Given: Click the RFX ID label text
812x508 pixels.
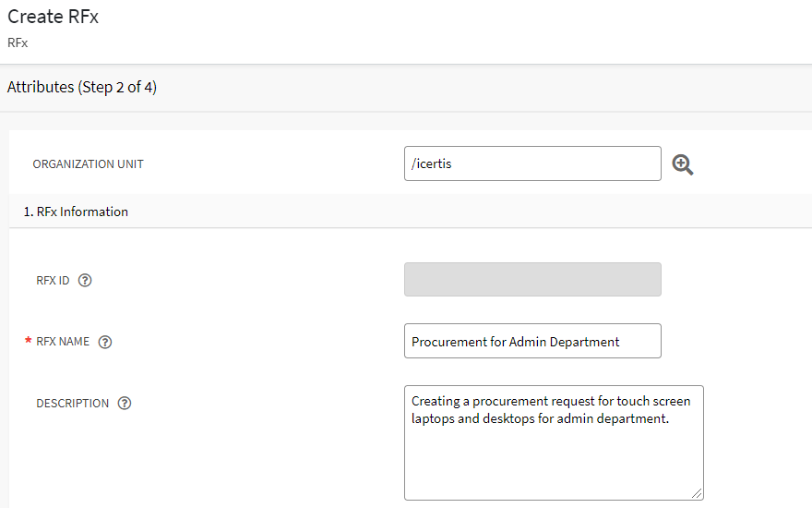Looking at the screenshot, I should (53, 281).
